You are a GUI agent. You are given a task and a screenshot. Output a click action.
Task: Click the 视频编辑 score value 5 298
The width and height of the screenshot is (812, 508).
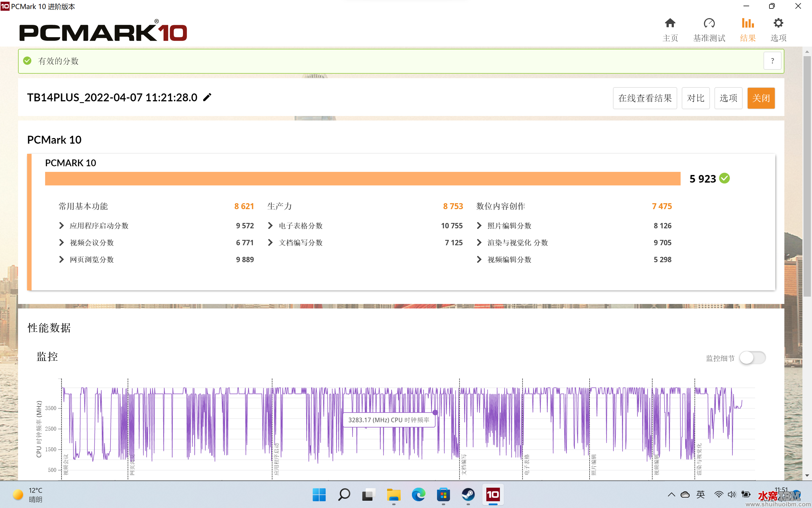(x=662, y=259)
